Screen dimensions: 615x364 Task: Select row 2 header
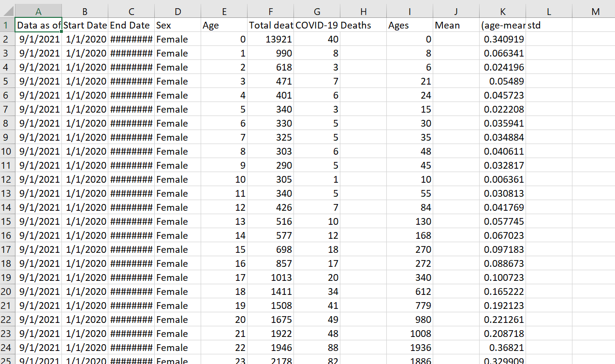(x=7, y=39)
